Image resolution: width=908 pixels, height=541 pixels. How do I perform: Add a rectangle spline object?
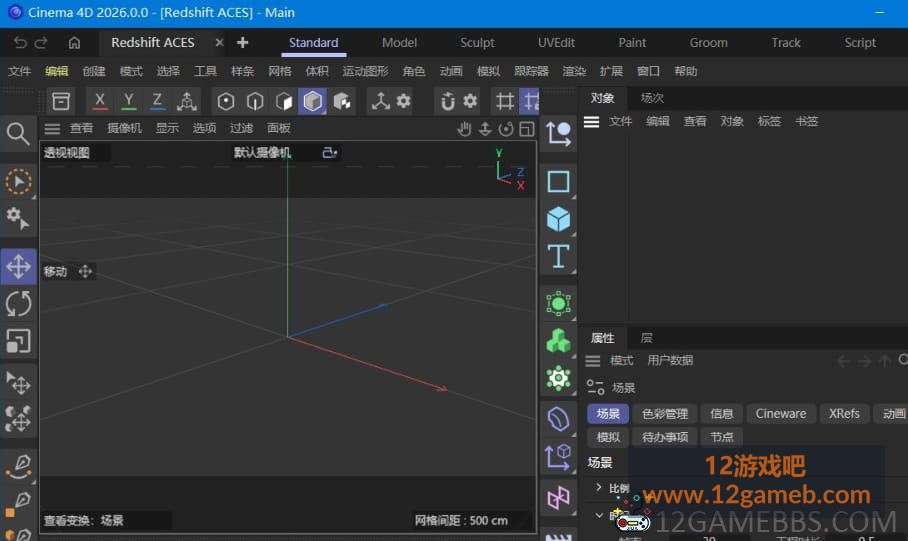pyautogui.click(x=558, y=182)
